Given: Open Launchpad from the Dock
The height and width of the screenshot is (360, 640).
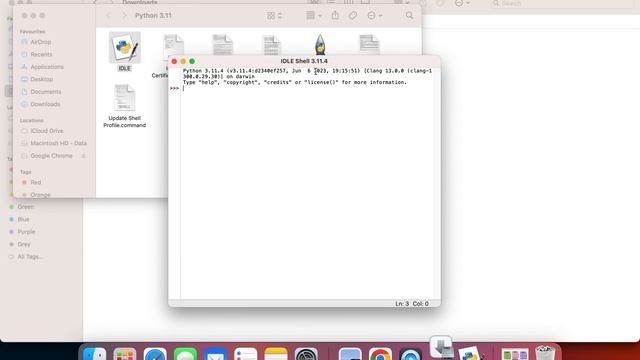Looking at the screenshot, I should (x=124, y=354).
